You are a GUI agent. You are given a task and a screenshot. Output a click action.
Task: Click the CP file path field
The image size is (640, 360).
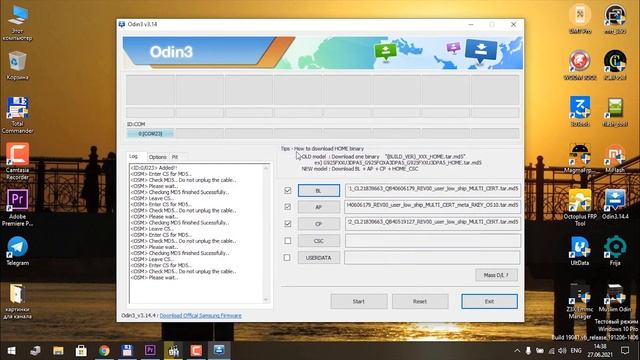pos(433,223)
